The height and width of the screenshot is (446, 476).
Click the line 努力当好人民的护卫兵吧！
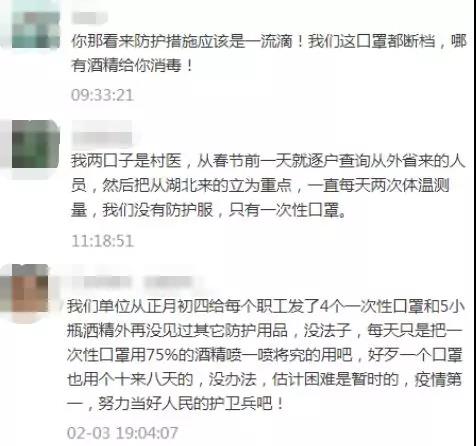click(175, 403)
